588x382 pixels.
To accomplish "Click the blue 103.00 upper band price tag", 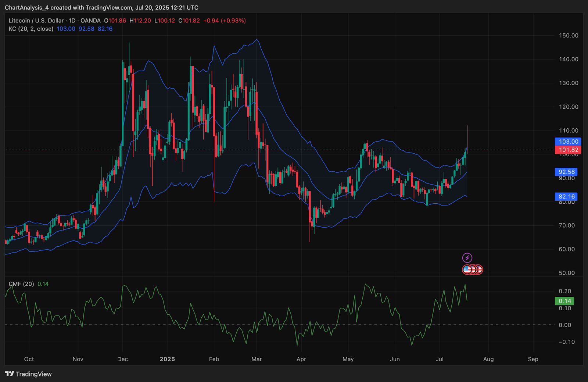I will coord(568,142).
